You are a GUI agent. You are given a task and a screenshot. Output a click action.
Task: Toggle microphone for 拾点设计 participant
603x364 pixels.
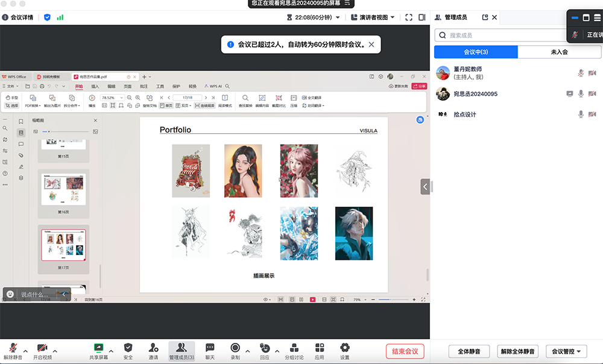click(581, 114)
